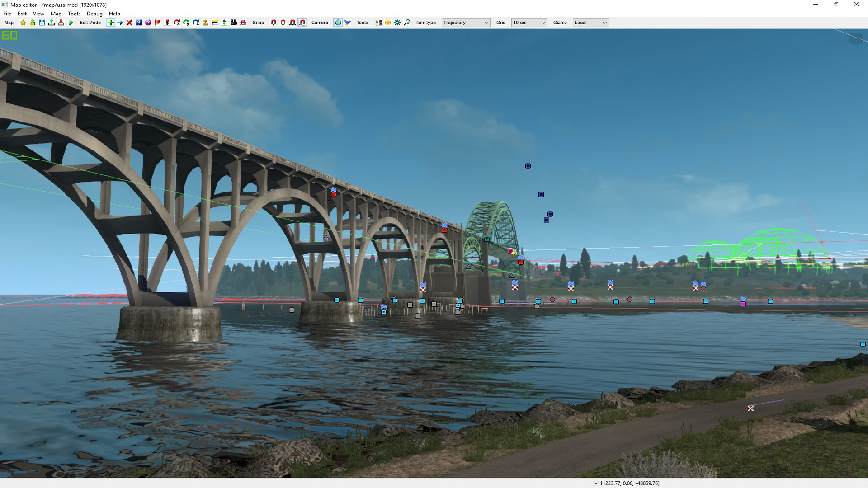Select the green plus new item mode
The width and height of the screenshot is (868, 488).
110,23
